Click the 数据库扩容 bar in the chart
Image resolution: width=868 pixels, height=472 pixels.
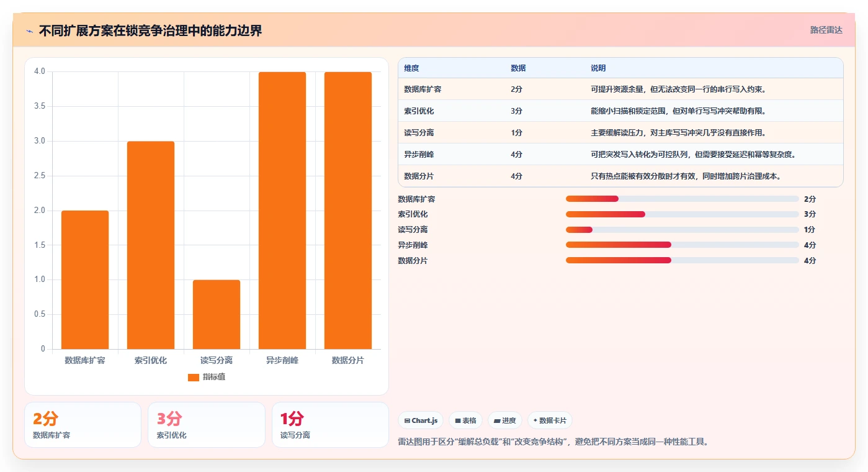85,279
